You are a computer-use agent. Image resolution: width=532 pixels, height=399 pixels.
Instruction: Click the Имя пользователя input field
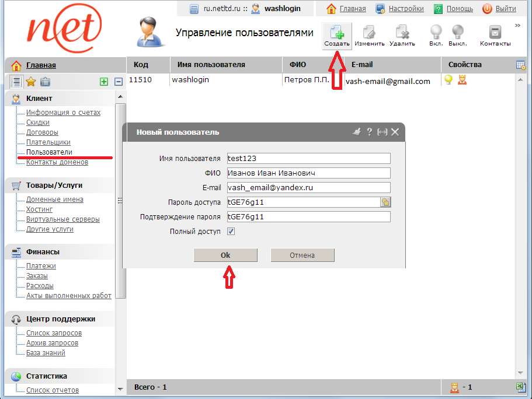[x=308, y=159]
